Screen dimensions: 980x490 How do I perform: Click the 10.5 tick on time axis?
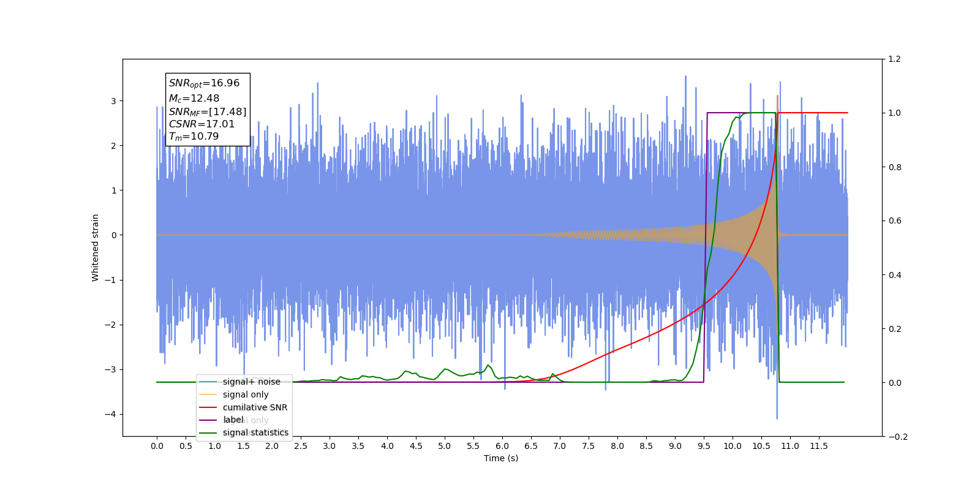[x=761, y=446]
